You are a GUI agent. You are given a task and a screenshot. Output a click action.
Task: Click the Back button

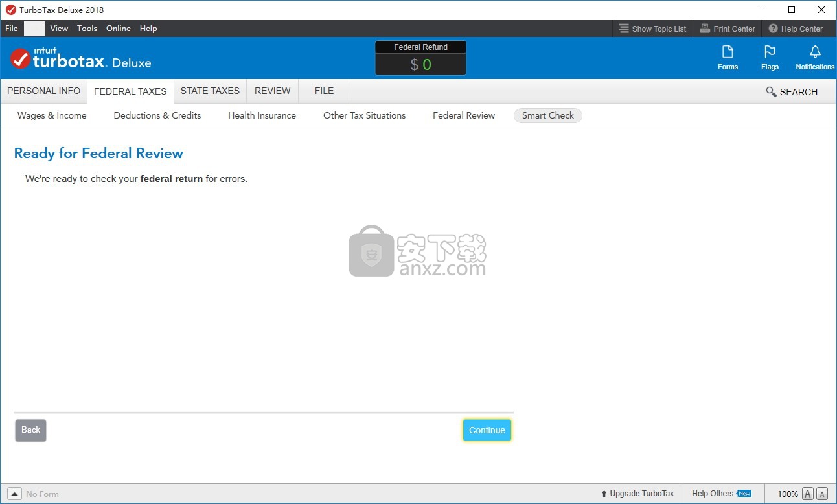(30, 430)
